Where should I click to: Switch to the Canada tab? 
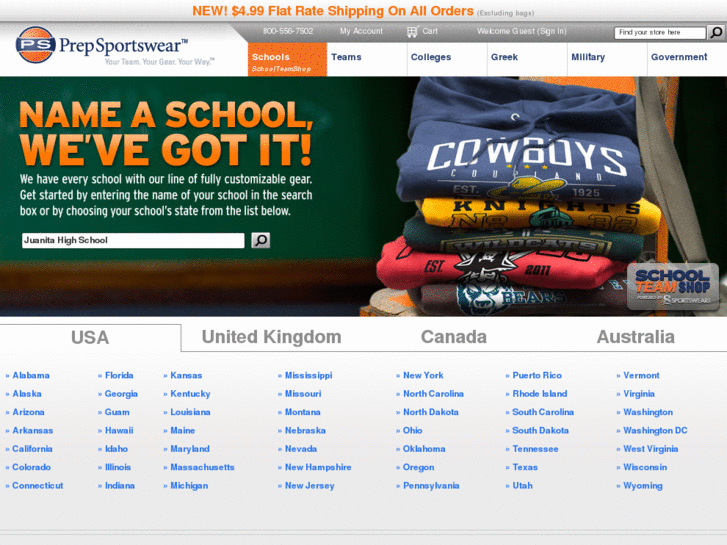click(454, 337)
